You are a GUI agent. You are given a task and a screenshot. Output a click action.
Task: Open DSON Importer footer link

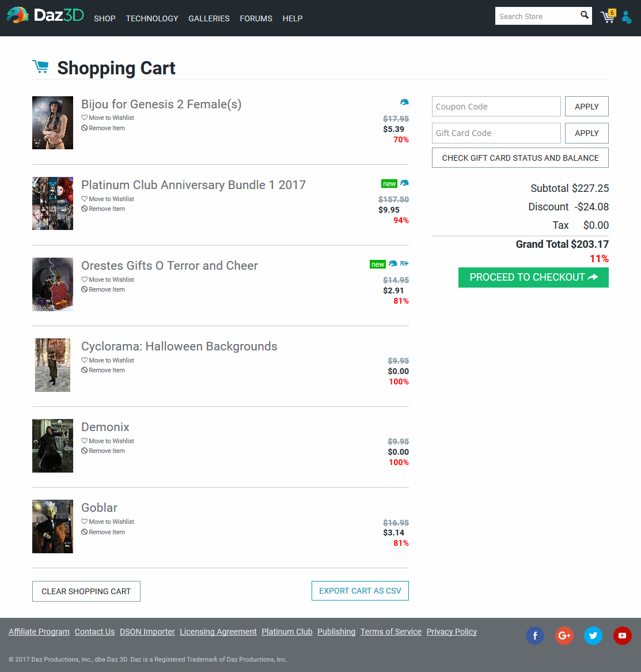[x=147, y=632]
